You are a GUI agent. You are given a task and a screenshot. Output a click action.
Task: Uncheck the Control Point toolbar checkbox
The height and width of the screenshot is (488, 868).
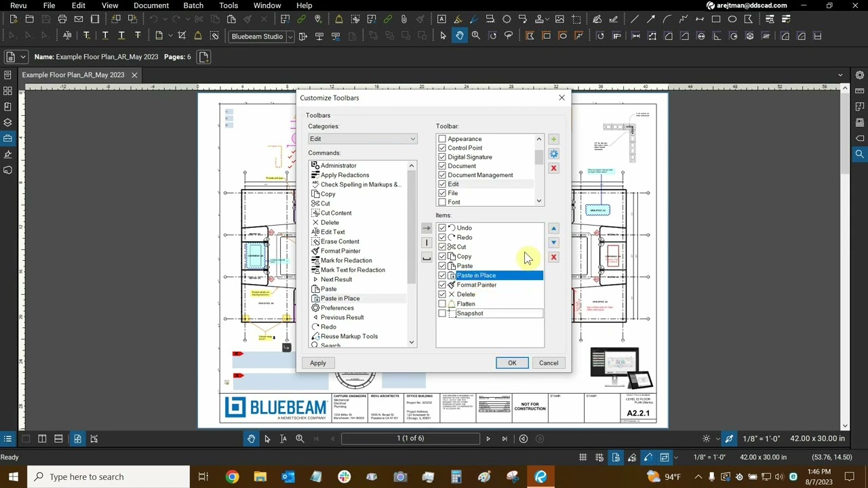[442, 148]
